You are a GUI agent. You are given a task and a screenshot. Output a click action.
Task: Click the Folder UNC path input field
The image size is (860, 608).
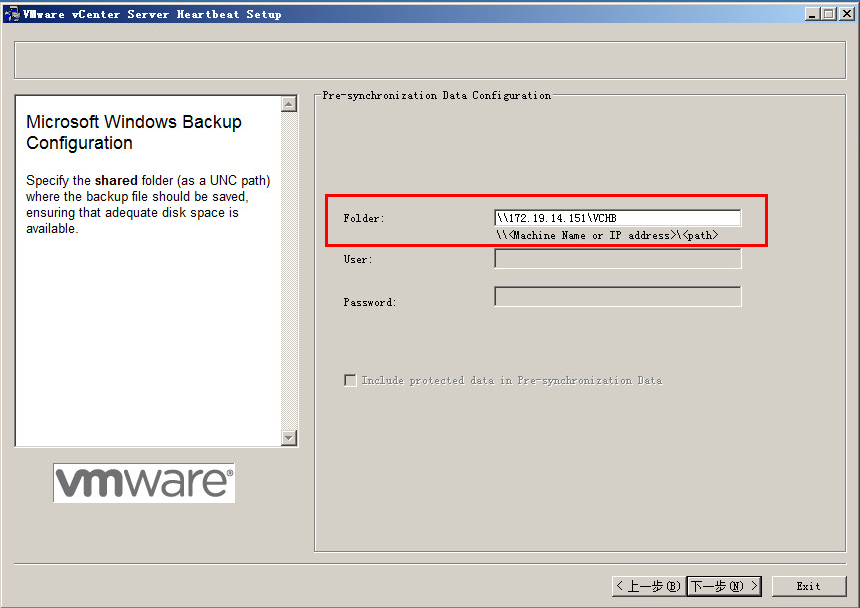point(618,218)
